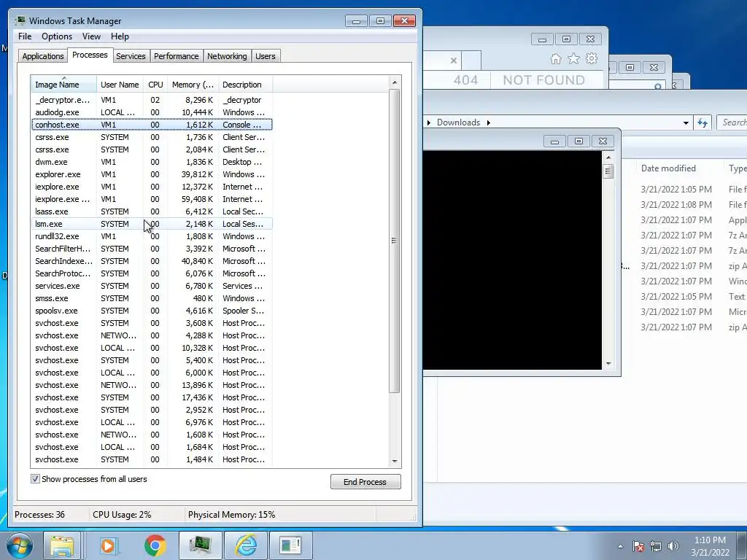Open Internet Explorer from the taskbar
Screen dimensions: 747x560
click(246, 545)
